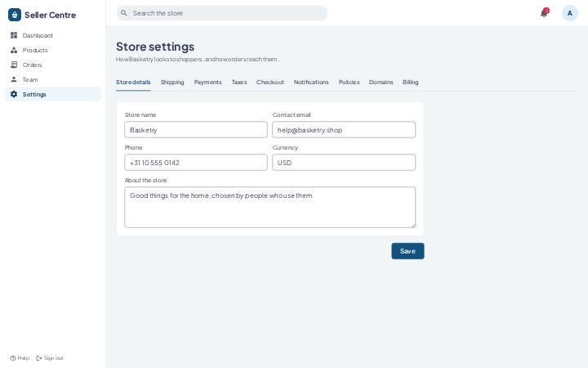The height and width of the screenshot is (368, 588).
Task: Click the Store settings heading
Action: (155, 47)
